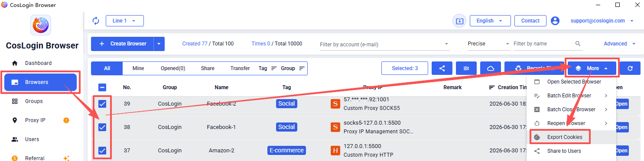644x161 pixels.
Task: Open the English language dropdown
Action: 490,21
